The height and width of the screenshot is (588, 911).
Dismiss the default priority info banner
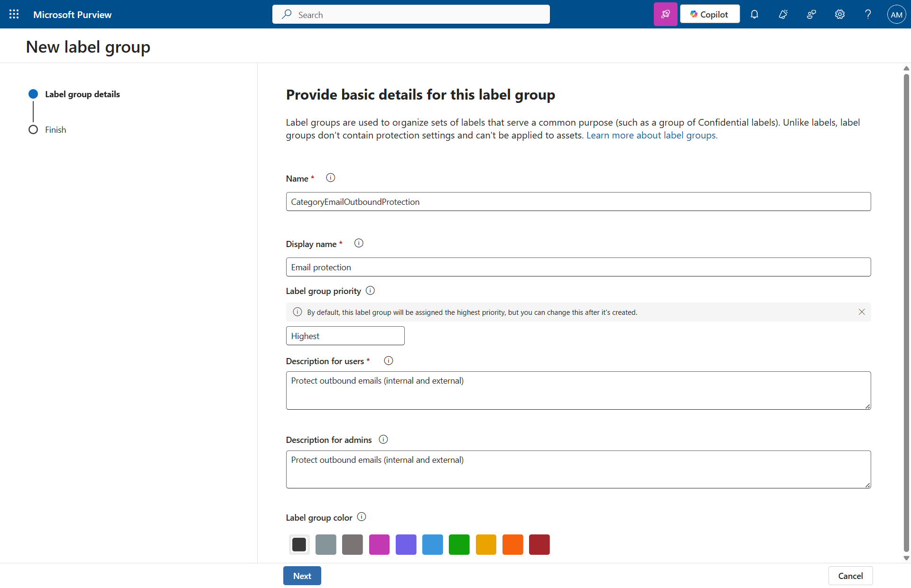862,312
